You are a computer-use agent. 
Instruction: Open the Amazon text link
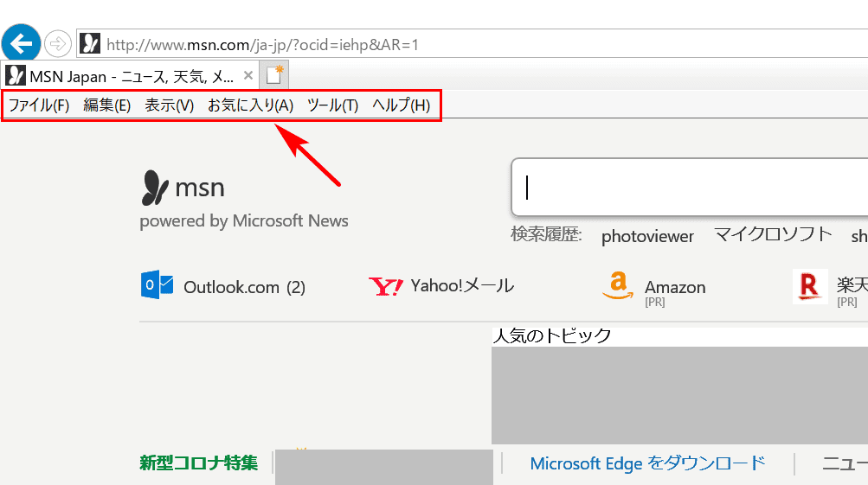click(x=675, y=287)
